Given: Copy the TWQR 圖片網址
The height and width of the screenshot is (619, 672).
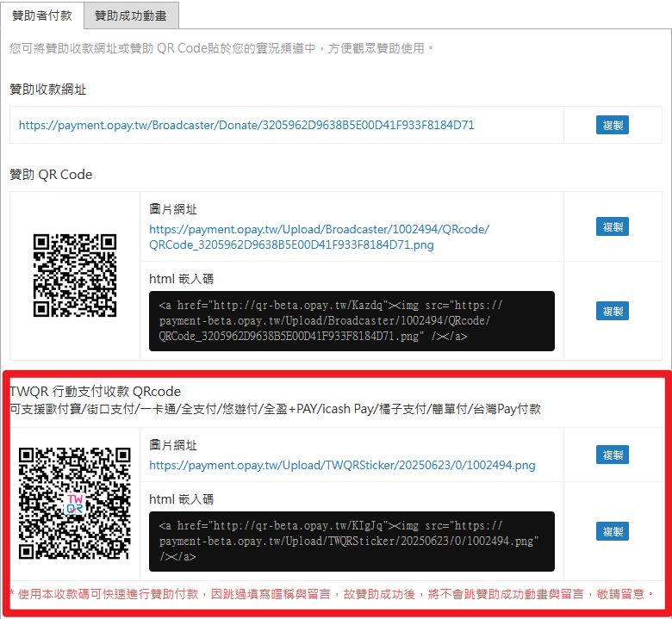Looking at the screenshot, I should pyautogui.click(x=613, y=455).
